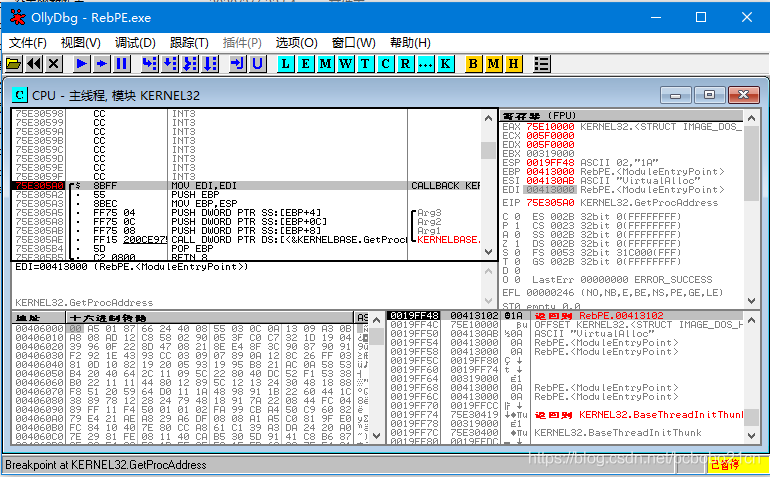Click the CPU window C title icon
This screenshot has width=770, height=477.
(x=20, y=95)
